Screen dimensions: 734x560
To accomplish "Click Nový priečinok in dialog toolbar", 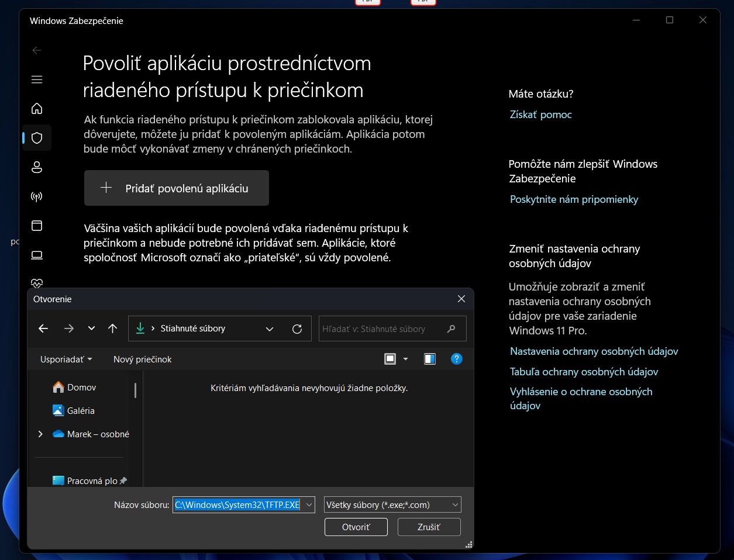I will (143, 359).
